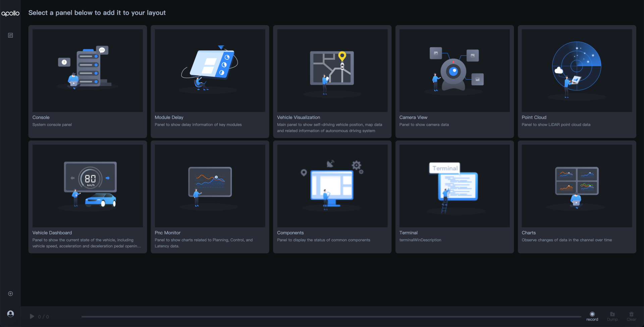
Task: Open the mode settings sidebar icon
Action: tap(10, 35)
